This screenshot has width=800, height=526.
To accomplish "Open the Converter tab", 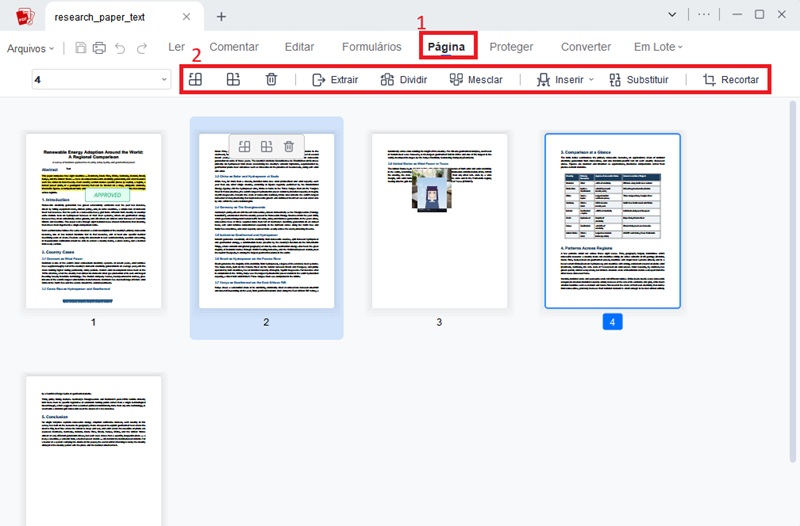I will tap(586, 47).
